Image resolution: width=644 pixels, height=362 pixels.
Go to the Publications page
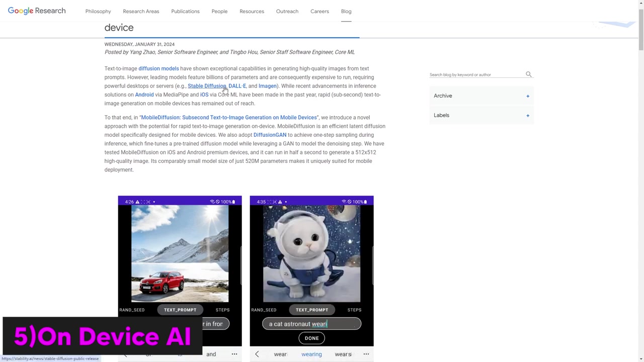pyautogui.click(x=185, y=11)
